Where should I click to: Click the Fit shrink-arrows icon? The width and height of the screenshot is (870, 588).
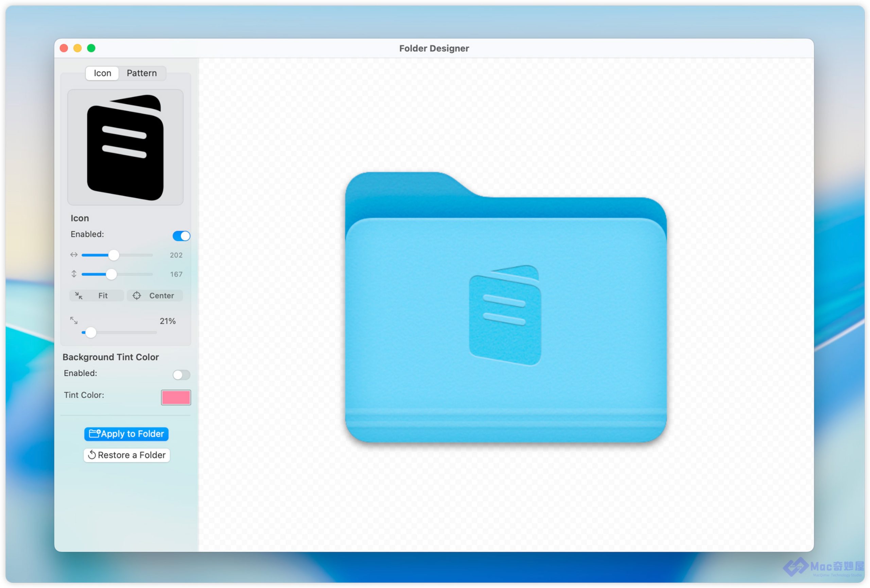pyautogui.click(x=79, y=296)
